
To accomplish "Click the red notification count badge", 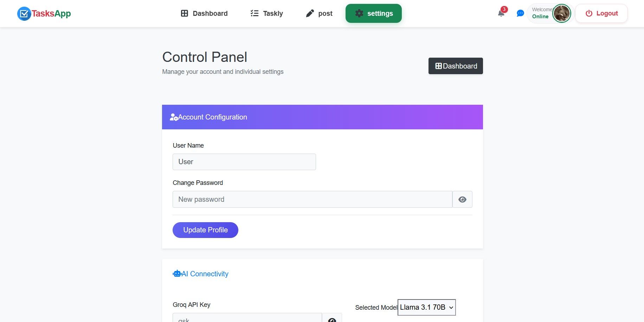I will tap(504, 9).
